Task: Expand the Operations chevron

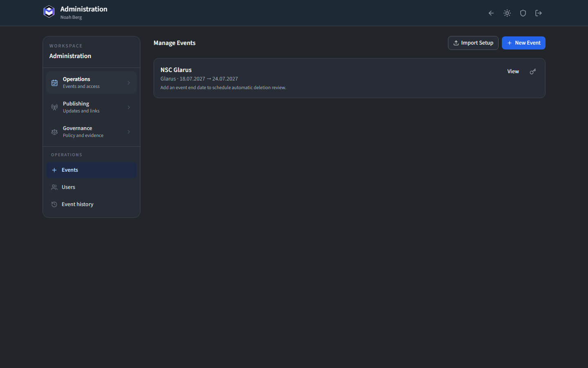Action: (129, 83)
